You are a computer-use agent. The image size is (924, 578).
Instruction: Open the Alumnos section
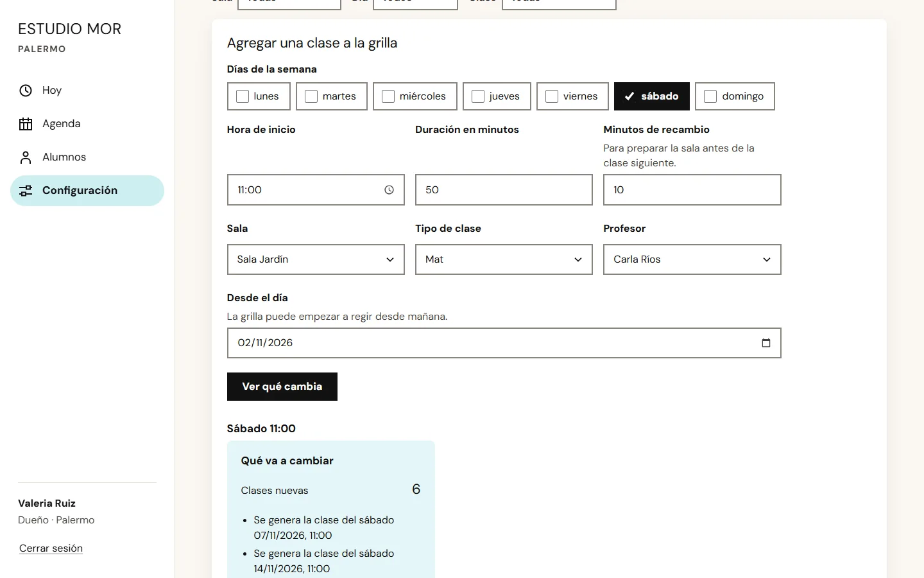[87, 157]
